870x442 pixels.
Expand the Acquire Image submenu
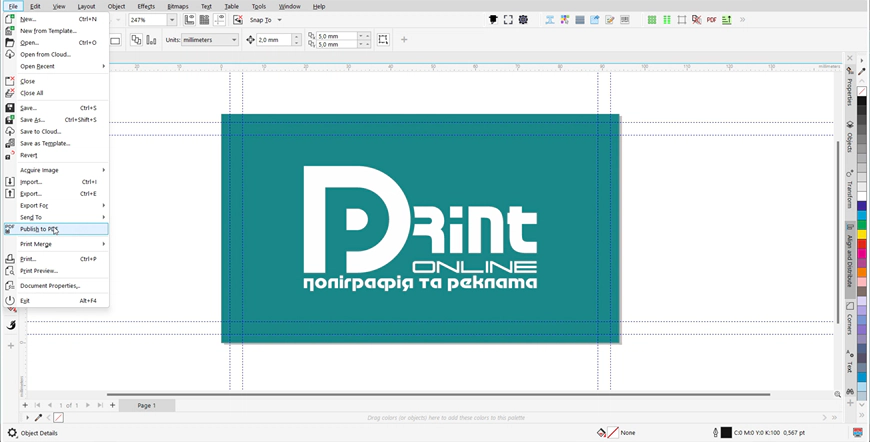pyautogui.click(x=56, y=170)
